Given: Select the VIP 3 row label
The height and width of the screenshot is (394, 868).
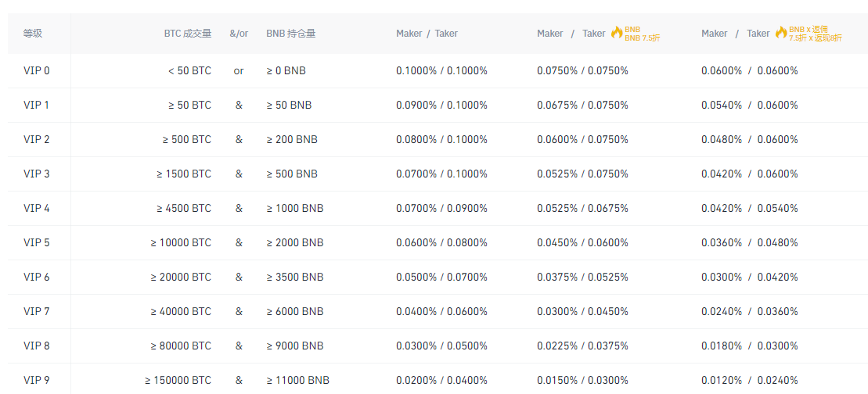Looking at the screenshot, I should coord(37,174).
